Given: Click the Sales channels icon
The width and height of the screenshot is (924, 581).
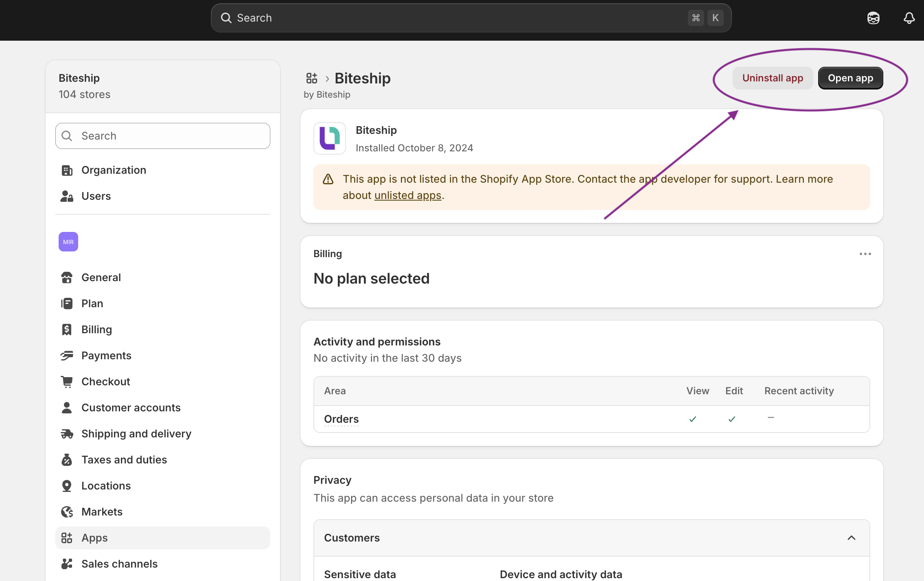Looking at the screenshot, I should pyautogui.click(x=67, y=564).
